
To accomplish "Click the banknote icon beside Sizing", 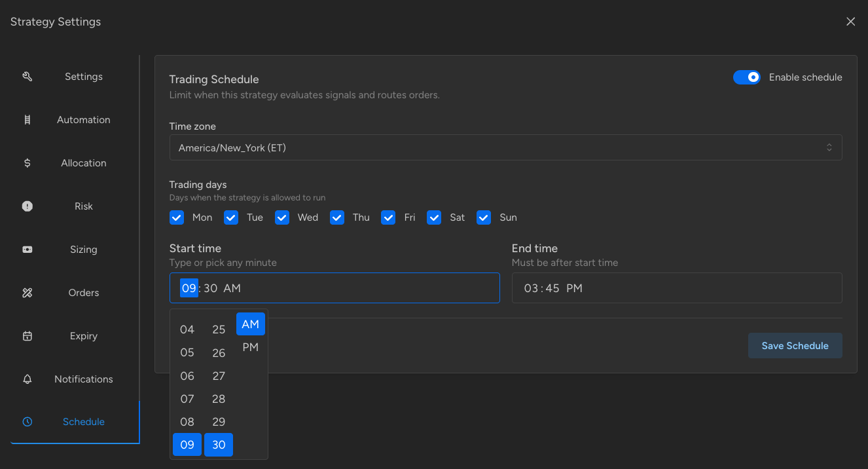I will (x=27, y=250).
